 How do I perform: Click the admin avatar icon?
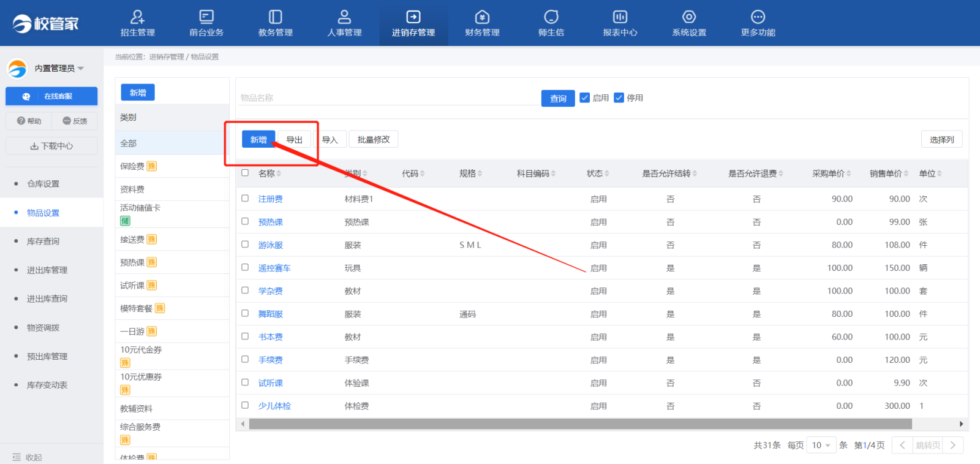(17, 68)
